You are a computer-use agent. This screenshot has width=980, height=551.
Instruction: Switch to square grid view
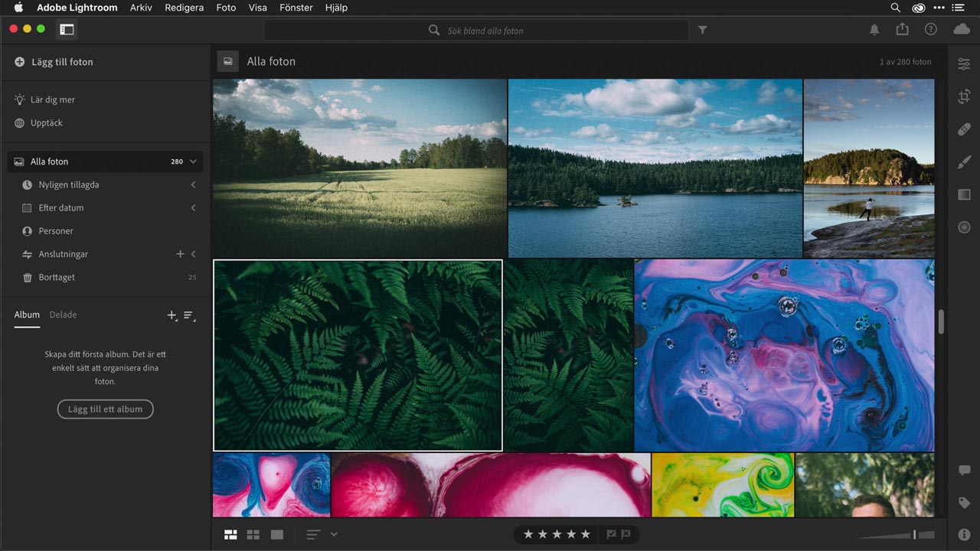pyautogui.click(x=253, y=534)
